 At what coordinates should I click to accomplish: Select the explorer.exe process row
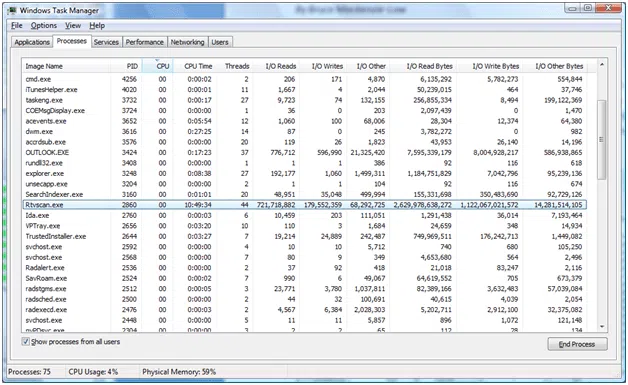[x=304, y=173]
